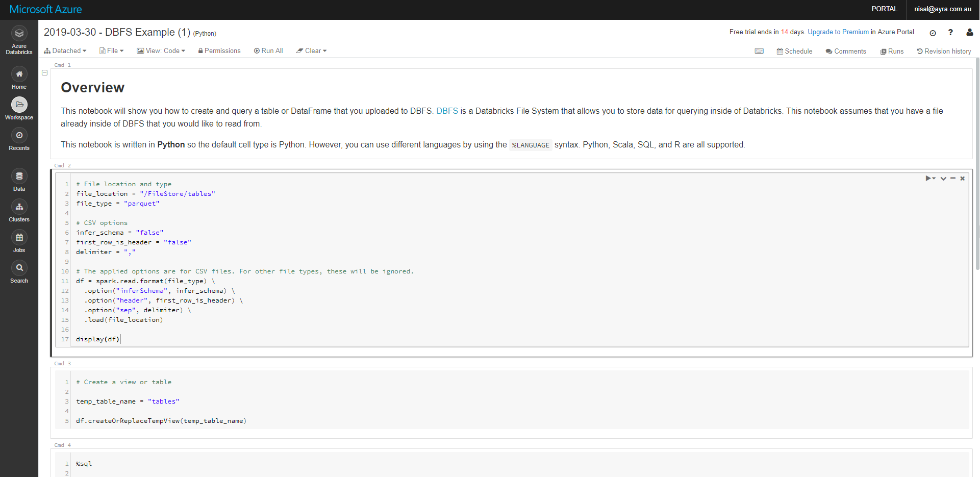Click the clock icon near help
This screenshot has height=477, width=980.
933,33
